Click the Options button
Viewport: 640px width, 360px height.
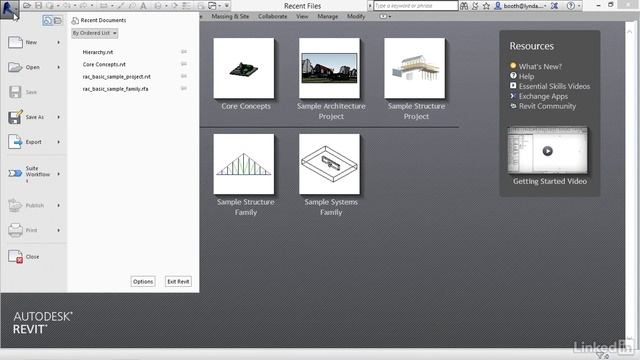point(143,282)
